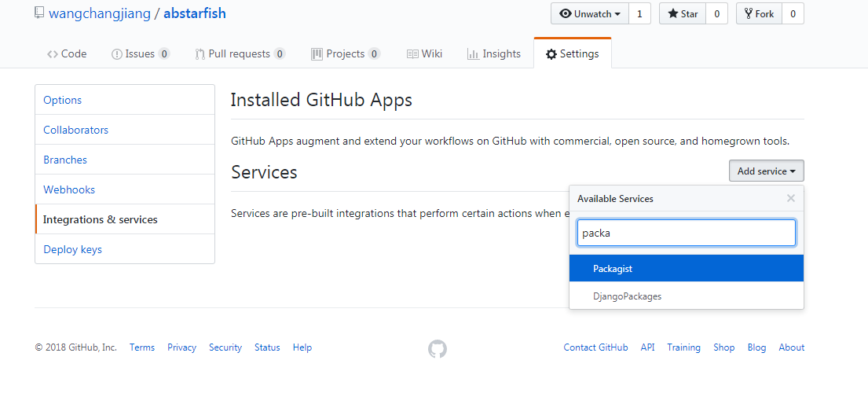Open the Code tab

[x=67, y=53]
